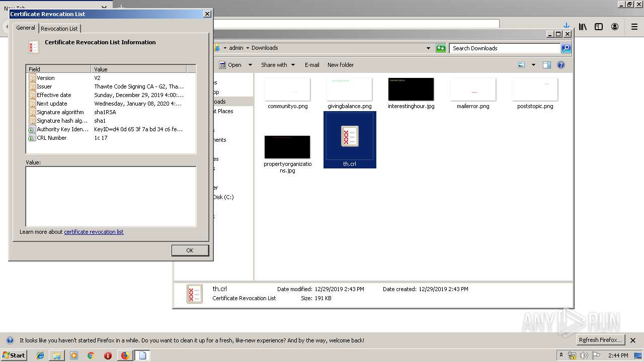Click the Version field icon
This screenshot has height=362, width=644.
click(x=32, y=78)
